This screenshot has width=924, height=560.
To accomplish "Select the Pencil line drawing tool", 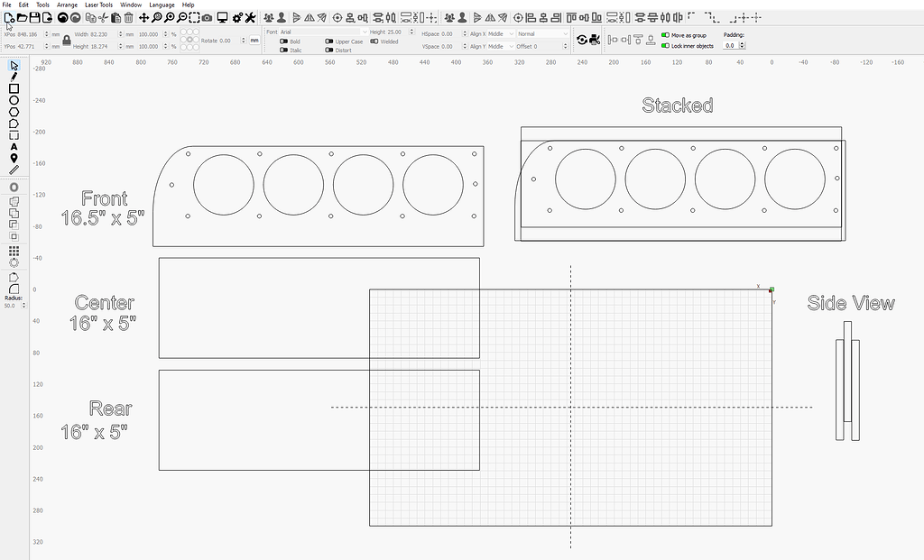I will 13,78.
